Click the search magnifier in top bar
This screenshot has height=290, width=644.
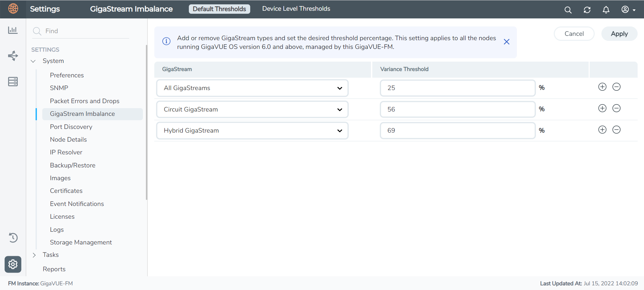[568, 10]
